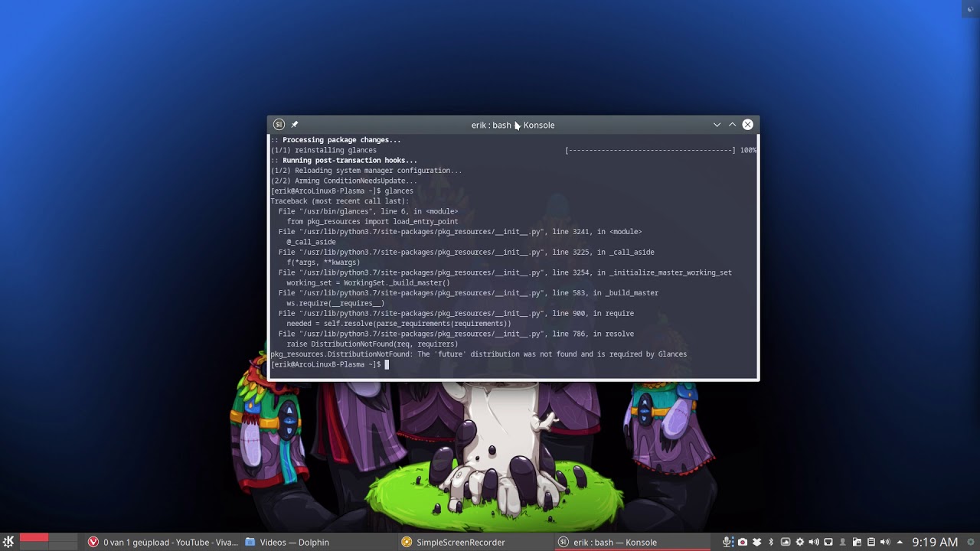Click the '$ glances' command line
This screenshot has height=551, width=980.
[341, 191]
